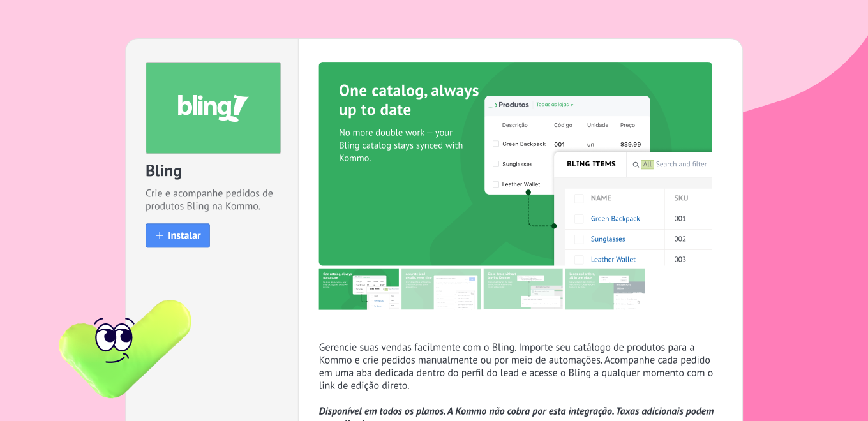Check the Green Backpack box in Produtos list
868x421 pixels.
(x=496, y=144)
